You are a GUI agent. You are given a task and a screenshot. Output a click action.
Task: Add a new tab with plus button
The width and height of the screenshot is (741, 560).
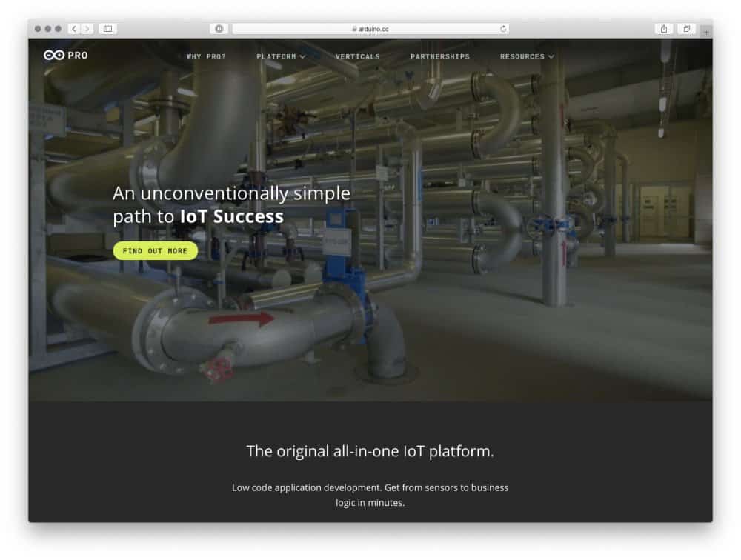tap(705, 31)
